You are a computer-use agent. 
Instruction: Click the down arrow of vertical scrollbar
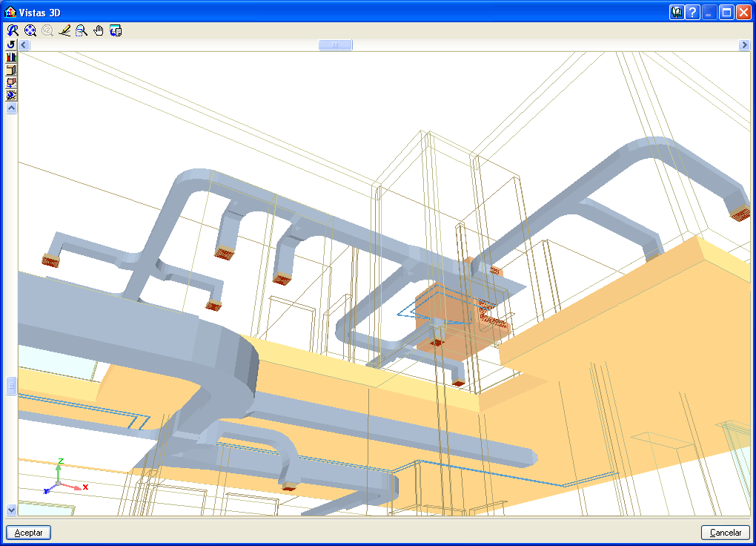pos(11,509)
